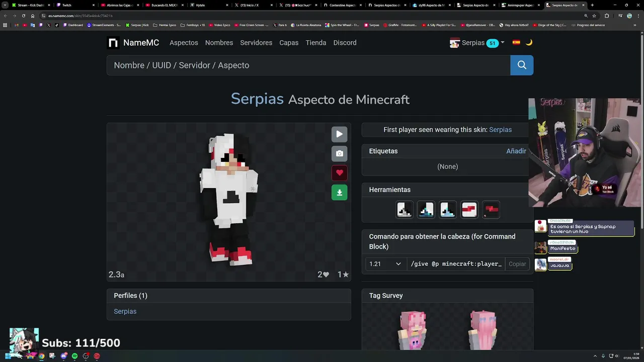Image resolution: width=644 pixels, height=362 pixels.
Task: Focus the Nombre / UUID search field
Action: tap(308, 65)
